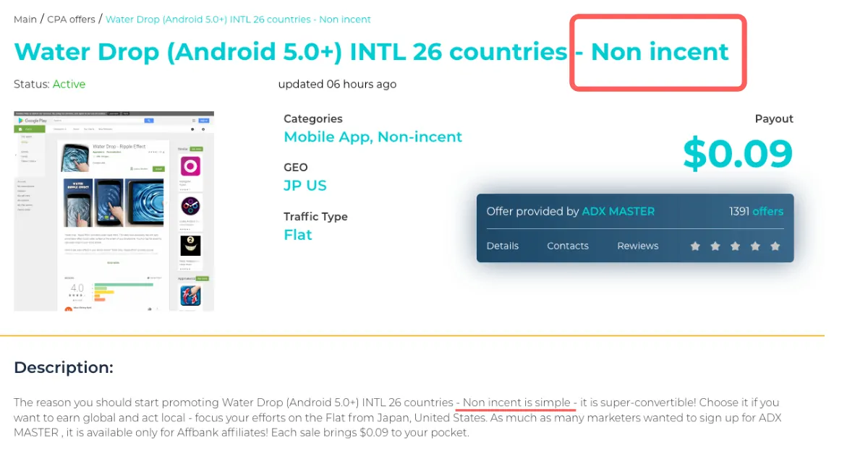The width and height of the screenshot is (868, 469).
Task: Open CPA offers breadcrumb link
Action: (71, 20)
